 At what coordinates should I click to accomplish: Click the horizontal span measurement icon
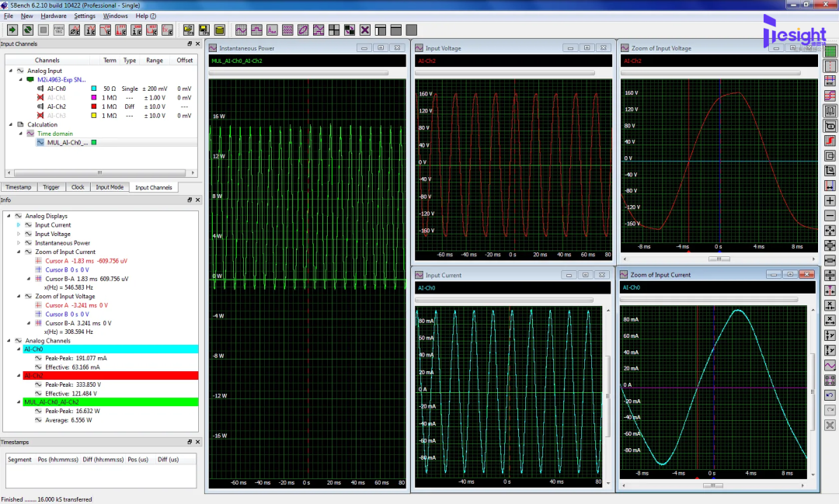830,186
